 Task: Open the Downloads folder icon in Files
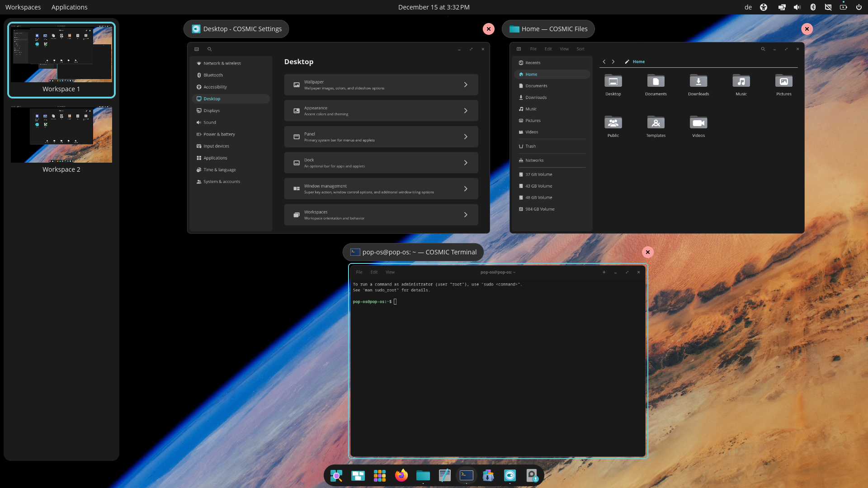(698, 82)
